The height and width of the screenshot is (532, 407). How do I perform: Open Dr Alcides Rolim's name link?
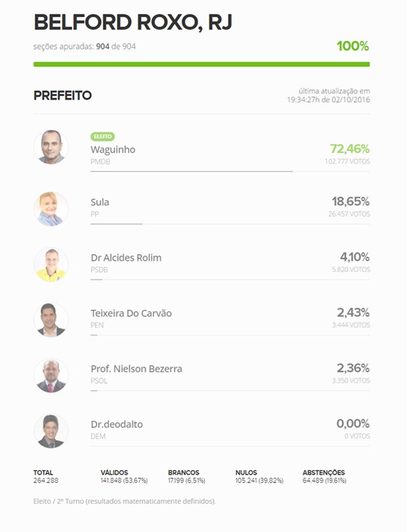[x=126, y=257]
